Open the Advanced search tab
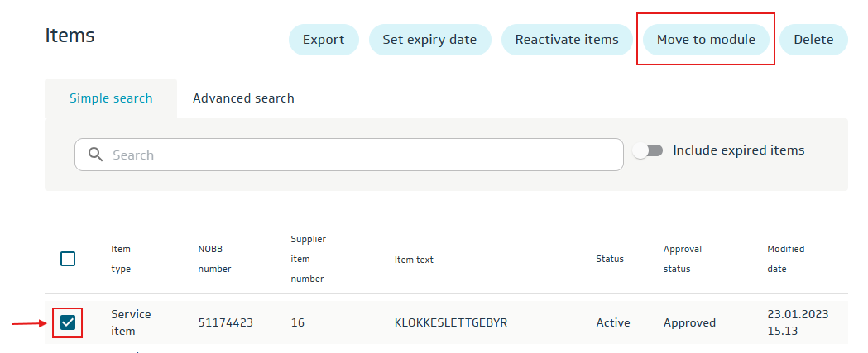868x353 pixels. click(x=243, y=98)
